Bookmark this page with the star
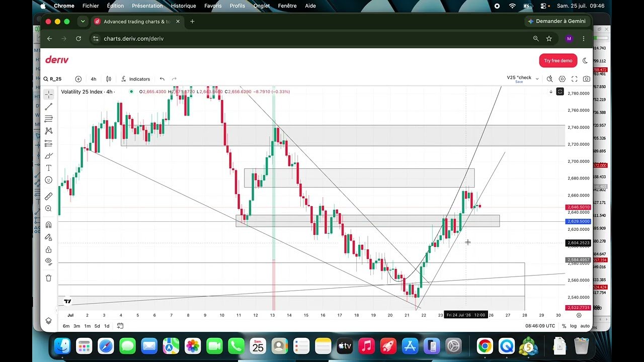The image size is (644, 362). (x=549, y=39)
